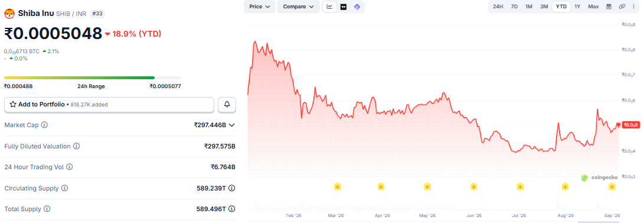The height and width of the screenshot is (223, 644).
Task: Click the 2.1% BTC change text
Action: 53,51
